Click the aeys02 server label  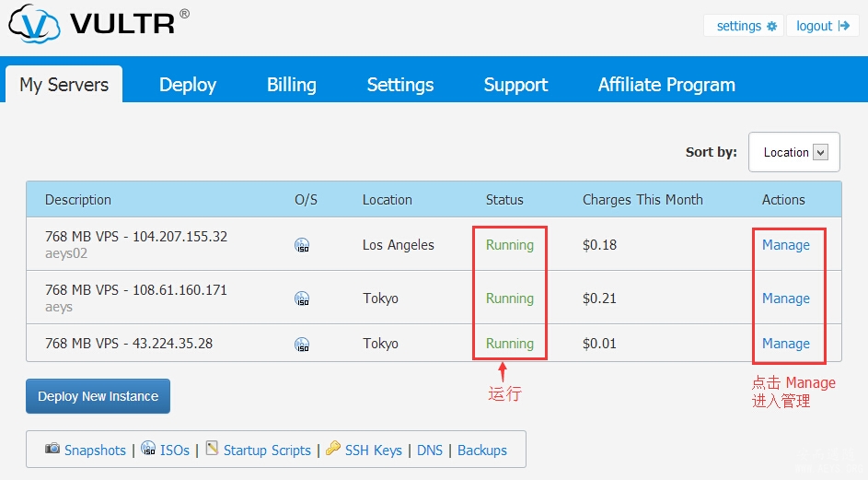(66, 254)
